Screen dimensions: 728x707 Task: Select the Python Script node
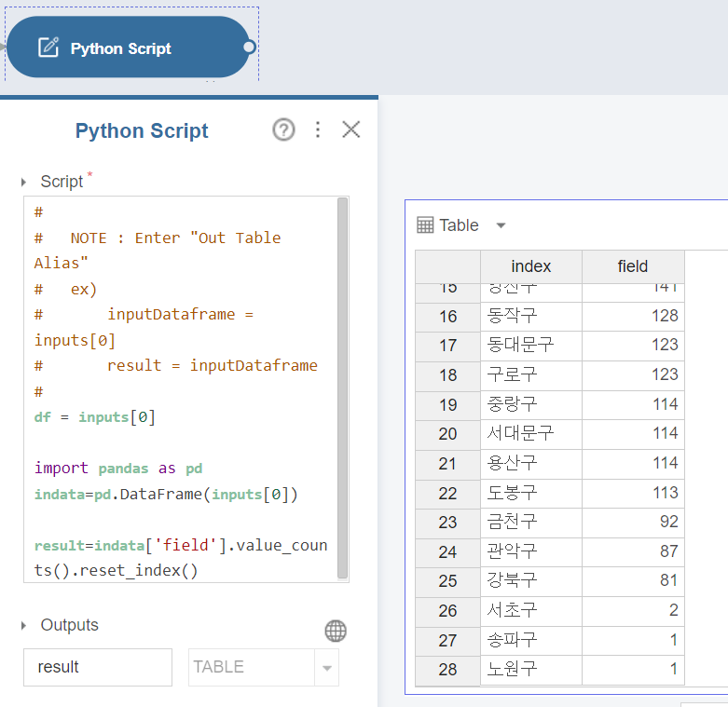pos(130,48)
